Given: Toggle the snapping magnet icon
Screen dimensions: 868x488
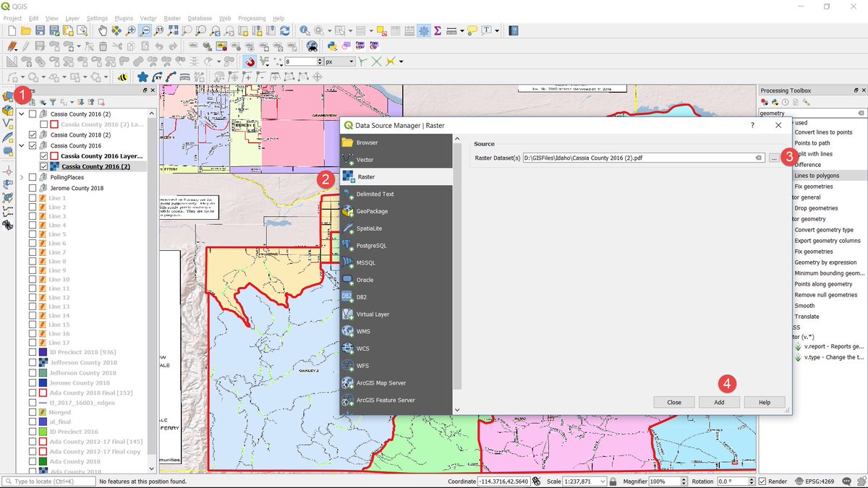Looking at the screenshot, I should click(x=250, y=61).
